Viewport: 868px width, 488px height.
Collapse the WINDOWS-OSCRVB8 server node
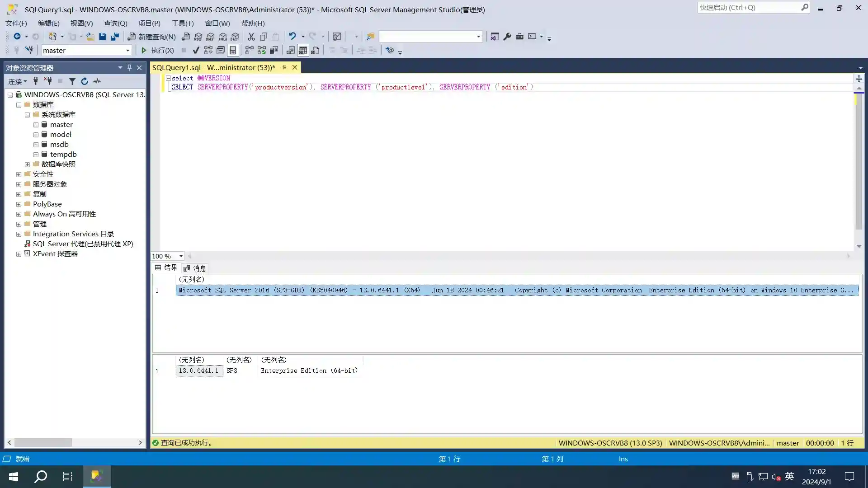[10, 95]
